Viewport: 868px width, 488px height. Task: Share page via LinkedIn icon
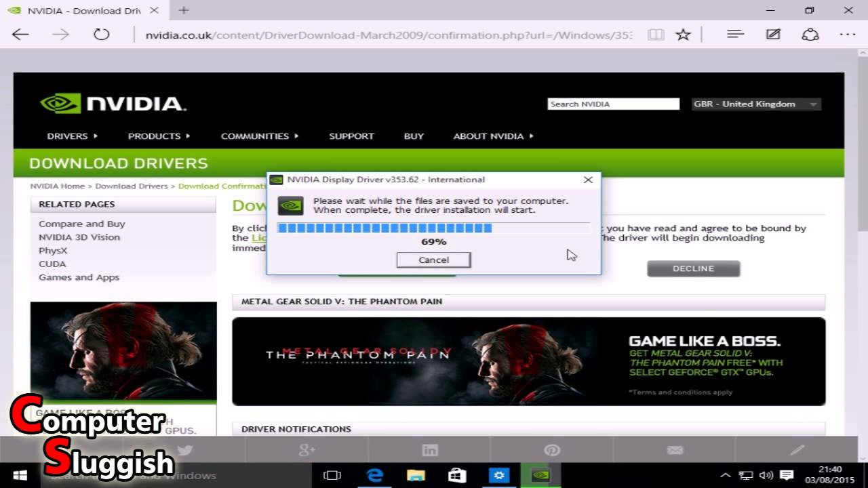pyautogui.click(x=429, y=450)
